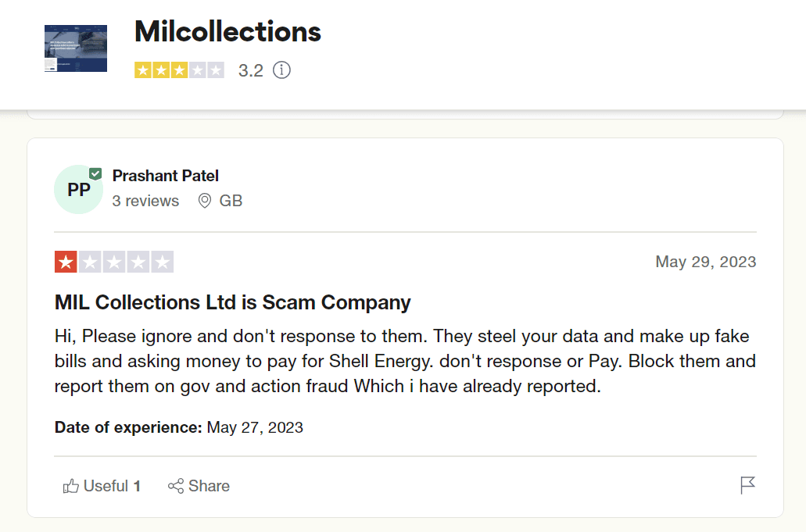Image resolution: width=806 pixels, height=532 pixels.
Task: View the reviewer's 3 reviews
Action: (145, 201)
